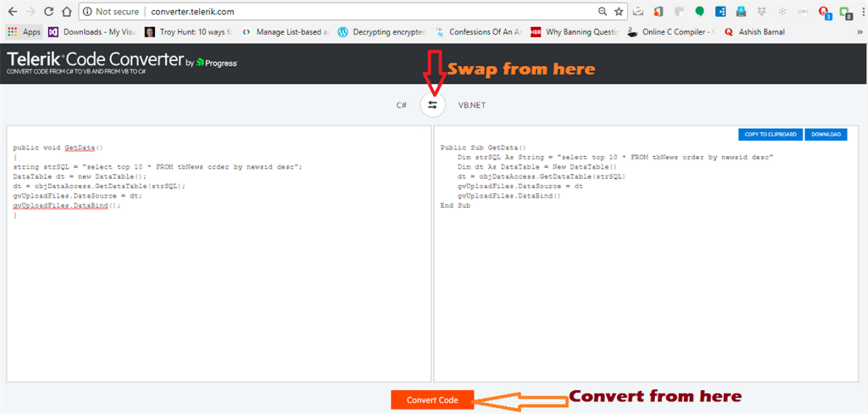Open the blue tree-diagram extension icon
The height and width of the screenshot is (414, 868).
click(720, 11)
